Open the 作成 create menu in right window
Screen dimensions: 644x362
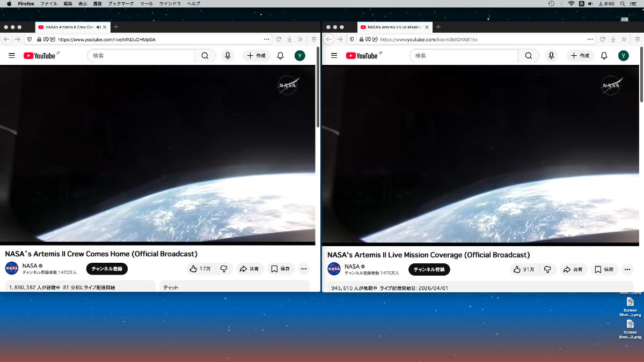(x=580, y=56)
